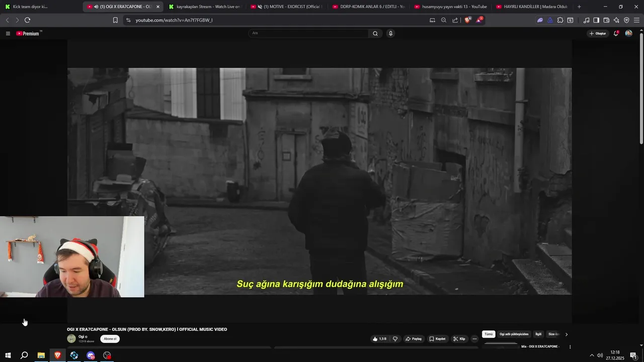The image size is (644, 362).
Task: Open site information icon beside the URL
Action: pyautogui.click(x=128, y=20)
